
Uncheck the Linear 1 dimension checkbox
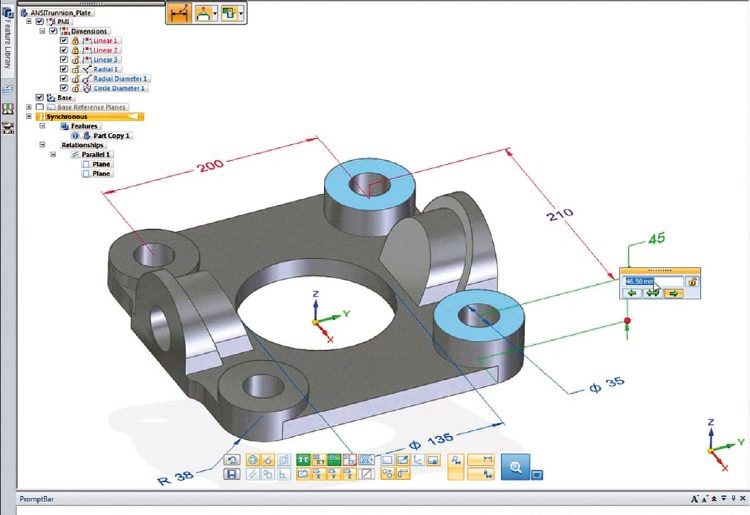tap(63, 40)
